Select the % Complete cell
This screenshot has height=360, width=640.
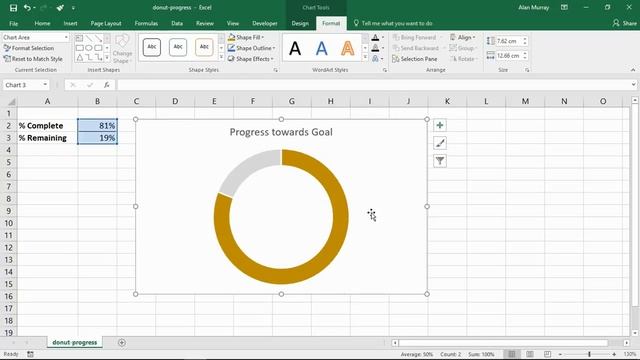47,126
